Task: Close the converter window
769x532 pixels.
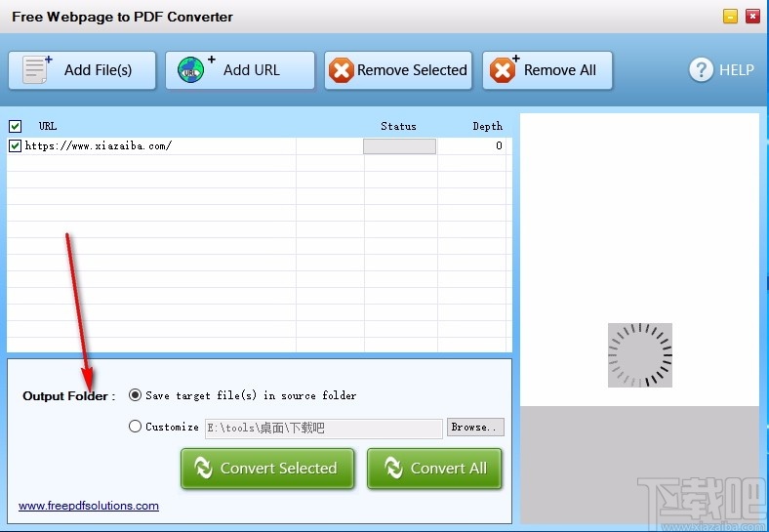Action: coord(752,17)
